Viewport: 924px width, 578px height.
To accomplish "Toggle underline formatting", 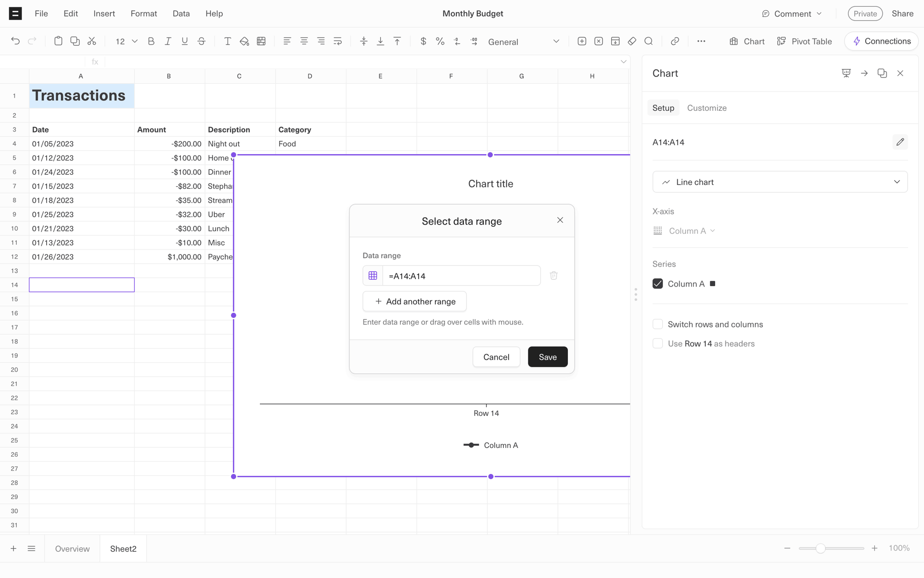I will point(185,41).
